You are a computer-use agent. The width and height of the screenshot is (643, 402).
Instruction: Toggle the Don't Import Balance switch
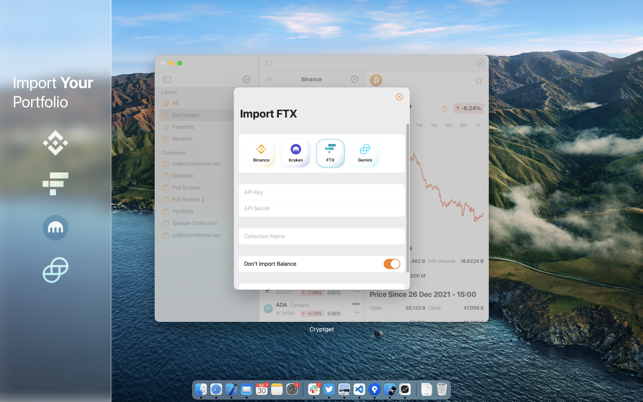392,264
